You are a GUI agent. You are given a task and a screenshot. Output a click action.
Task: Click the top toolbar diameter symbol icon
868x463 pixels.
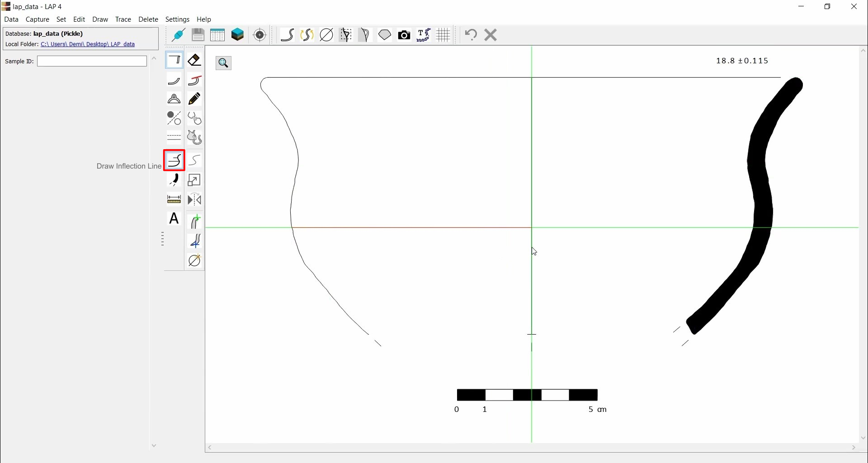(326, 35)
